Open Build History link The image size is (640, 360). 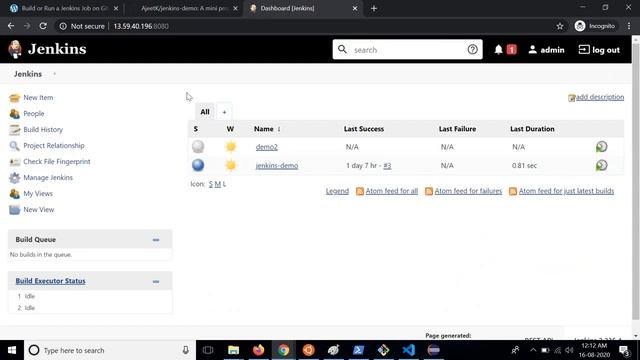tap(43, 129)
